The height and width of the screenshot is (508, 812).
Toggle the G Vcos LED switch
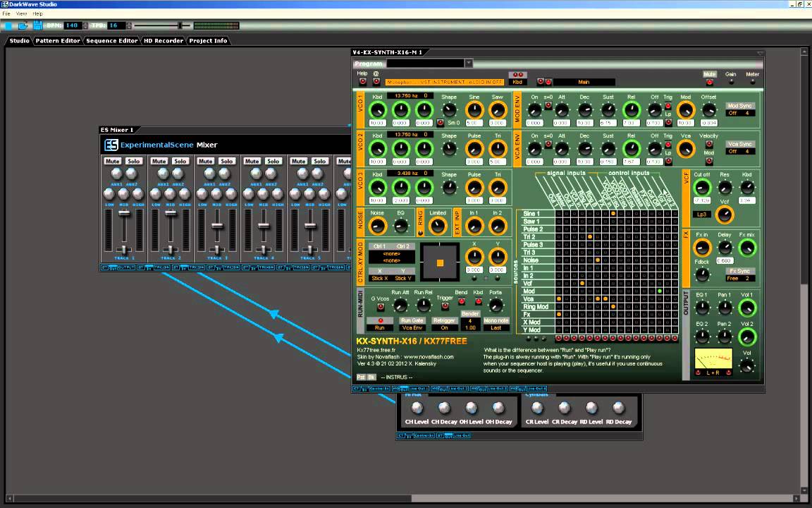tap(381, 307)
